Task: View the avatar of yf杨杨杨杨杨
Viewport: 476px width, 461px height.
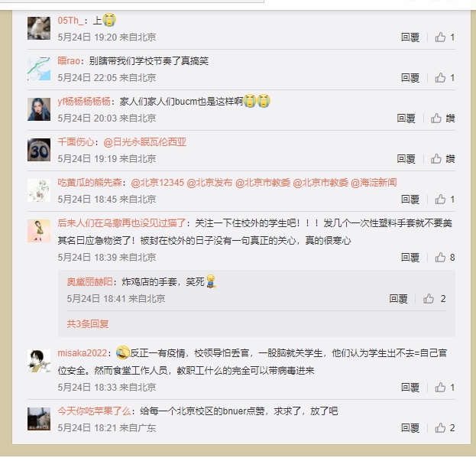Action: [x=39, y=109]
